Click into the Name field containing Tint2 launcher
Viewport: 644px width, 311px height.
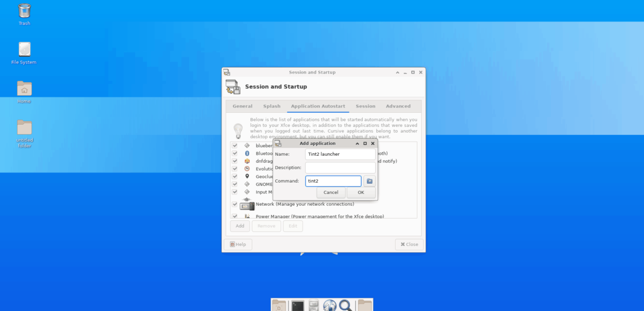(340, 154)
